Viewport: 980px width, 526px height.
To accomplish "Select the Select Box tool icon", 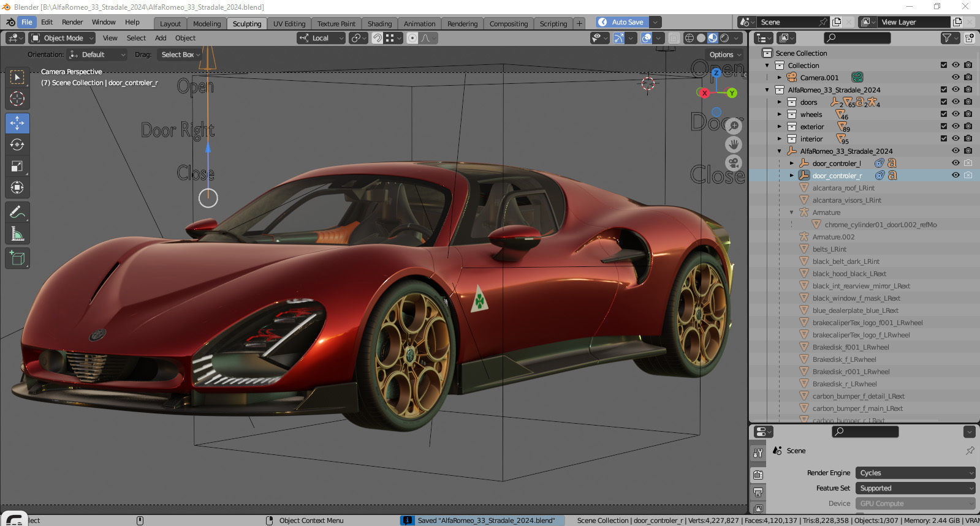I will [x=17, y=77].
